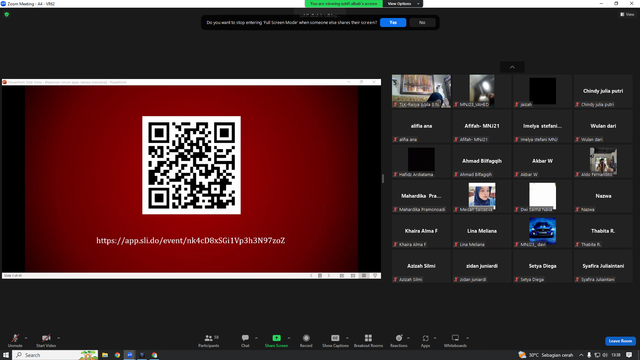Screen dimensions: 640x360
Task: Select Syafira Juliaintani participant tile
Action: point(603,266)
